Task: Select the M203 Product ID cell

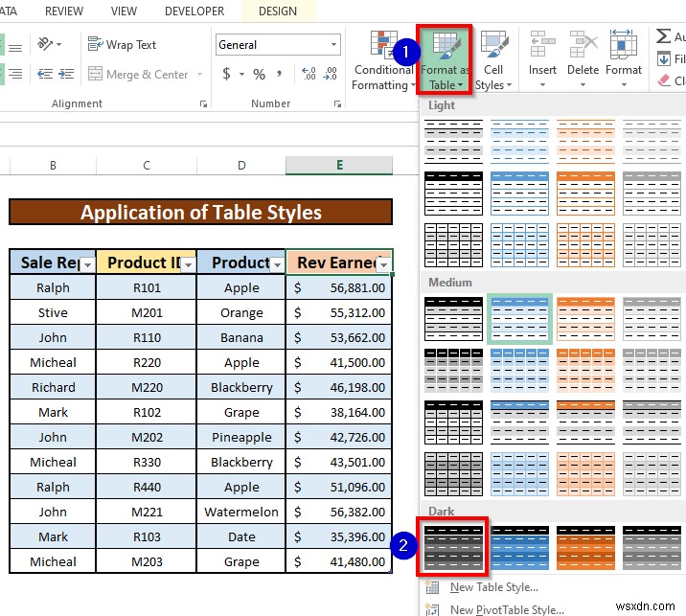Action: pyautogui.click(x=147, y=561)
